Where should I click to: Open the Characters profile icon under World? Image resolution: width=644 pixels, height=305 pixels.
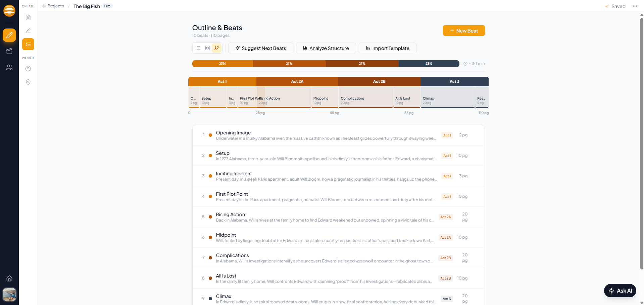pyautogui.click(x=28, y=69)
